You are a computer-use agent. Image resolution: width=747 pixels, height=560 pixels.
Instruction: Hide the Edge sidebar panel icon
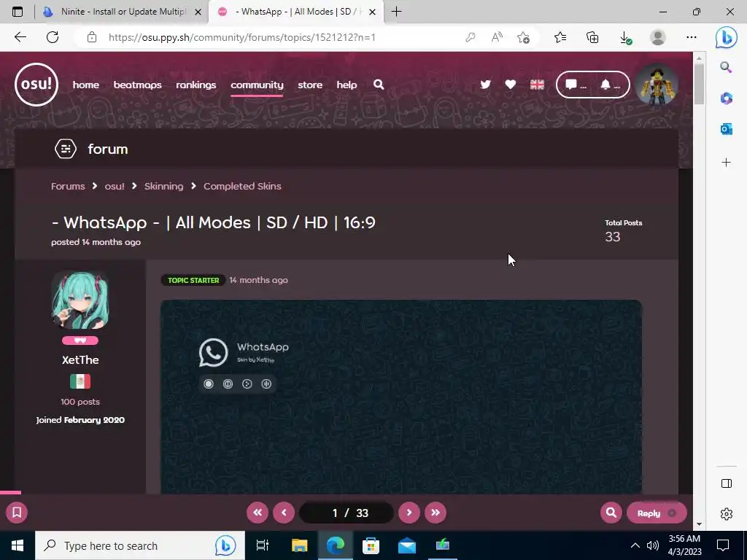click(727, 483)
